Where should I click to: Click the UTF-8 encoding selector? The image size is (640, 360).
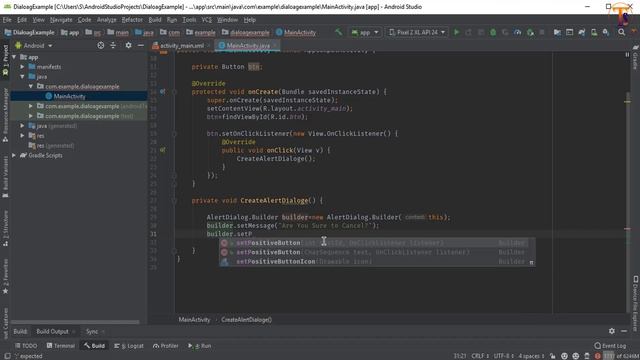(503, 356)
